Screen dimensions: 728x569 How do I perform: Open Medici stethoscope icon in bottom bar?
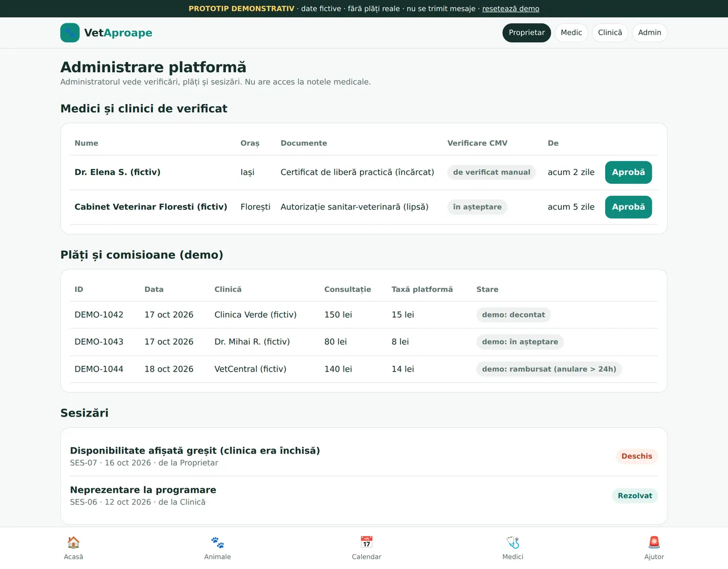point(513,542)
